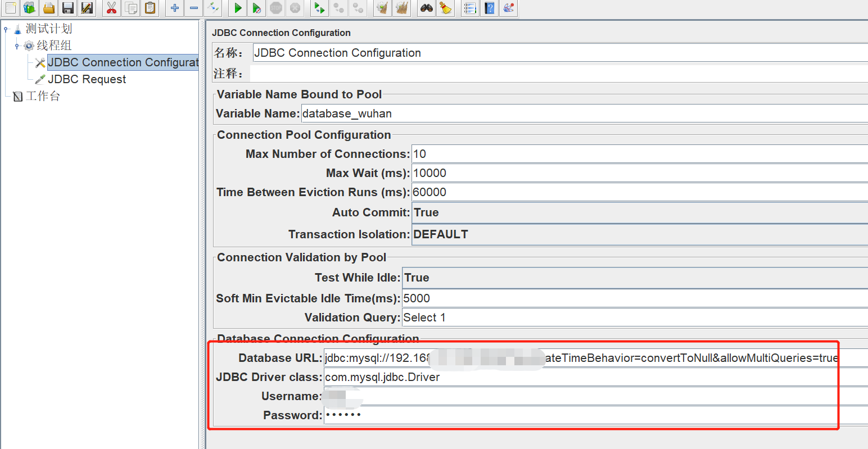The height and width of the screenshot is (449, 868).
Task: Create a new test plan
Action: [11, 8]
